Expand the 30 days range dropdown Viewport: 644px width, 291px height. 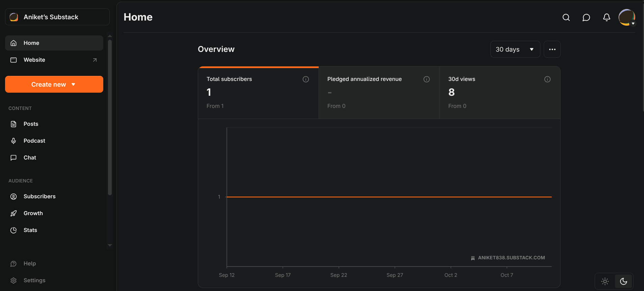click(x=515, y=50)
